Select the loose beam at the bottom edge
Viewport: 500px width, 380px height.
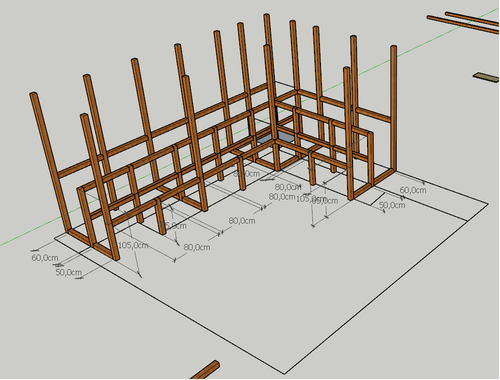pyautogui.click(x=206, y=370)
